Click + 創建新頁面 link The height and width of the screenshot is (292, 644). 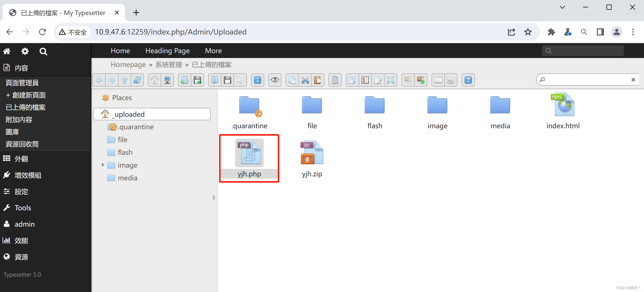[x=26, y=95]
